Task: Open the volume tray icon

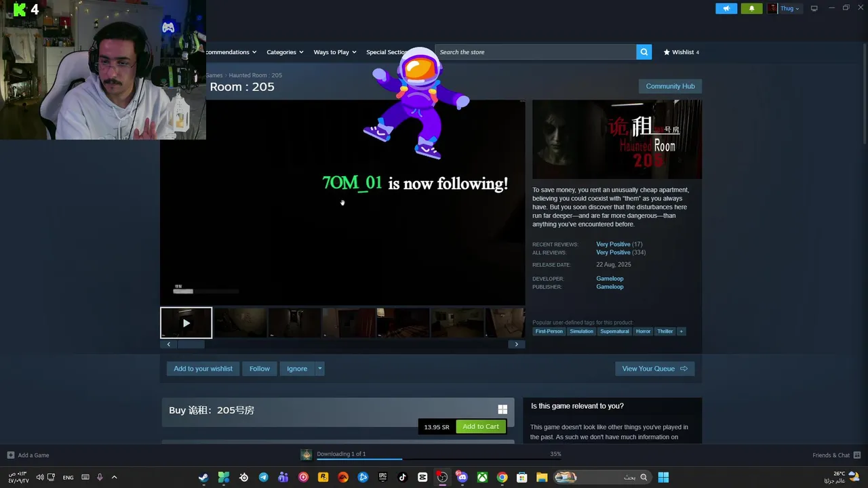Action: coord(40,477)
